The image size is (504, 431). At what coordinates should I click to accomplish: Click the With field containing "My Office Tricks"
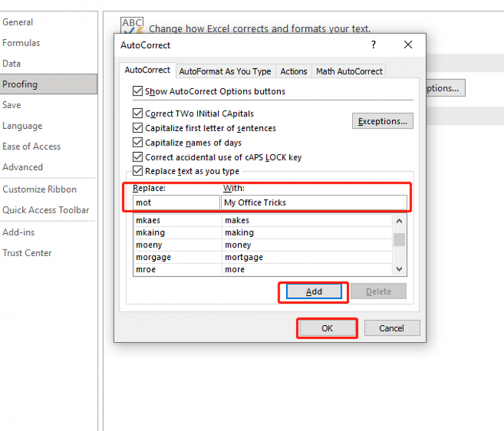315,202
